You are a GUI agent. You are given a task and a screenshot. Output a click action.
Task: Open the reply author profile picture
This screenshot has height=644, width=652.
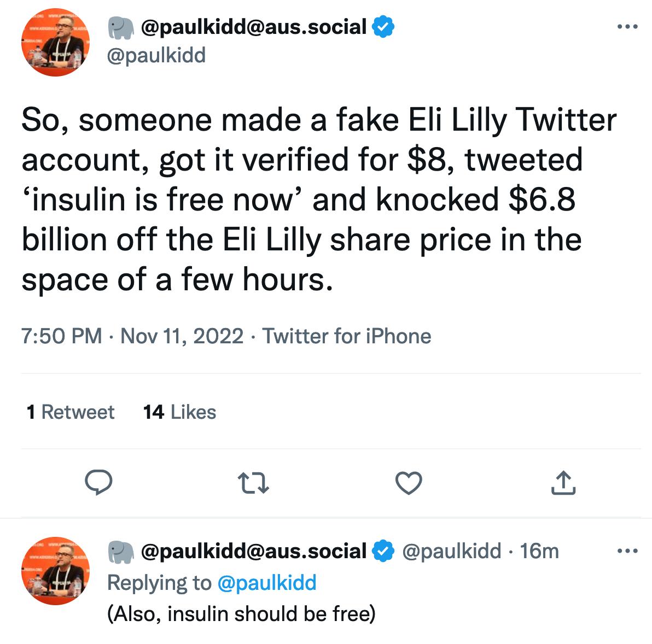pos(55,571)
